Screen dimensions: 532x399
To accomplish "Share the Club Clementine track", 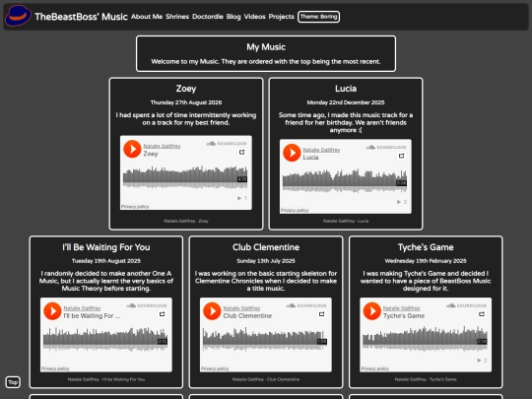I will point(321,314).
